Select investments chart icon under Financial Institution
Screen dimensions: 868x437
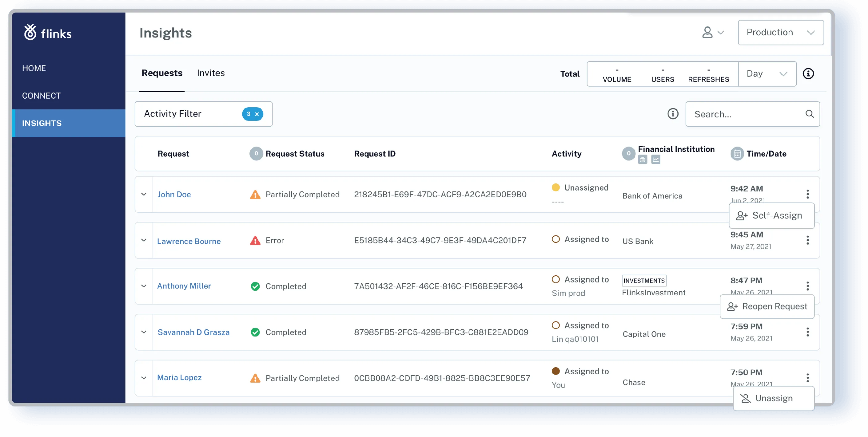(655, 159)
